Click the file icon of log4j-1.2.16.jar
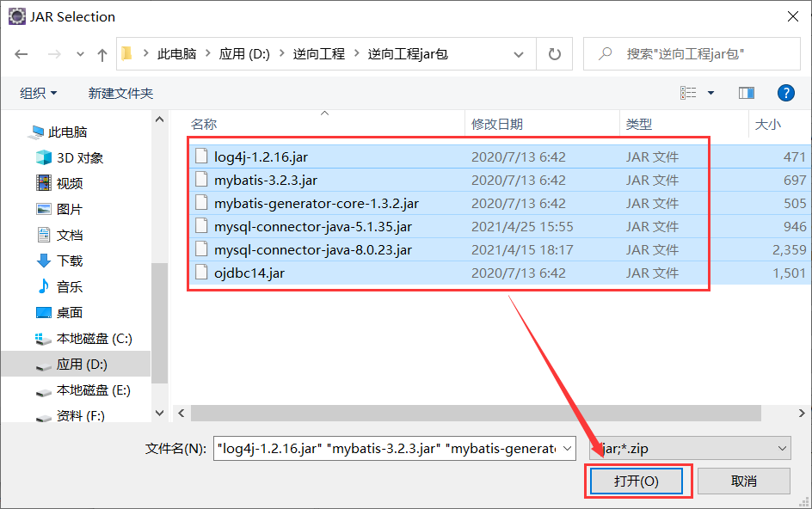Screen dimensions: 812x509 [x=201, y=156]
